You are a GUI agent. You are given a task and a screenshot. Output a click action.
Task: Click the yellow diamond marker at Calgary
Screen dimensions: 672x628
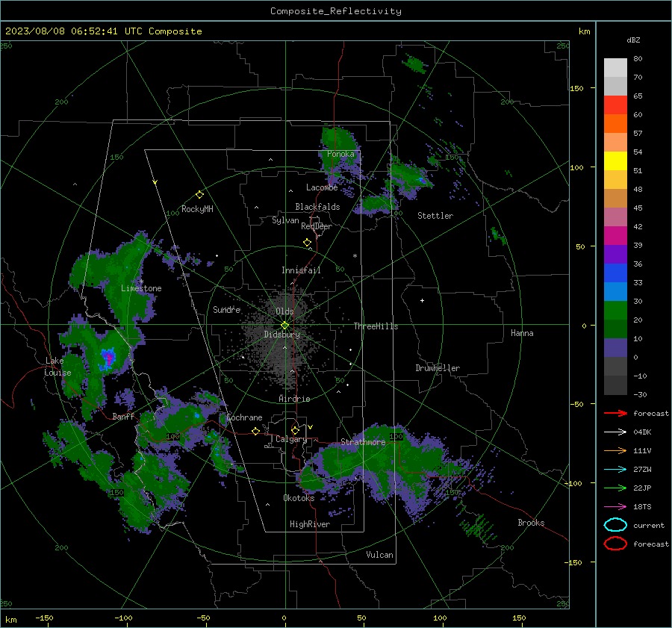click(x=295, y=430)
